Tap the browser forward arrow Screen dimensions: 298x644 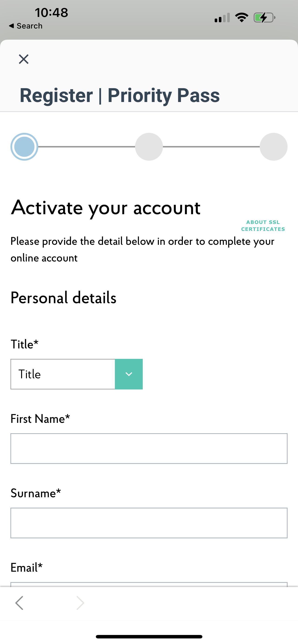[x=80, y=603]
